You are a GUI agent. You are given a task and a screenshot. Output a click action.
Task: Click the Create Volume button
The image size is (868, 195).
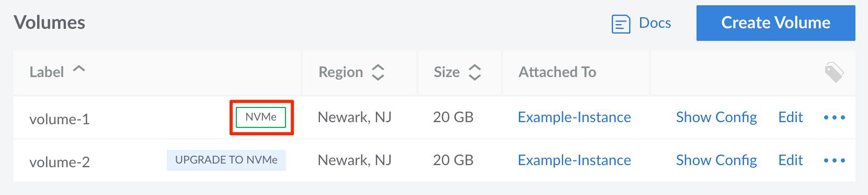pos(775,23)
